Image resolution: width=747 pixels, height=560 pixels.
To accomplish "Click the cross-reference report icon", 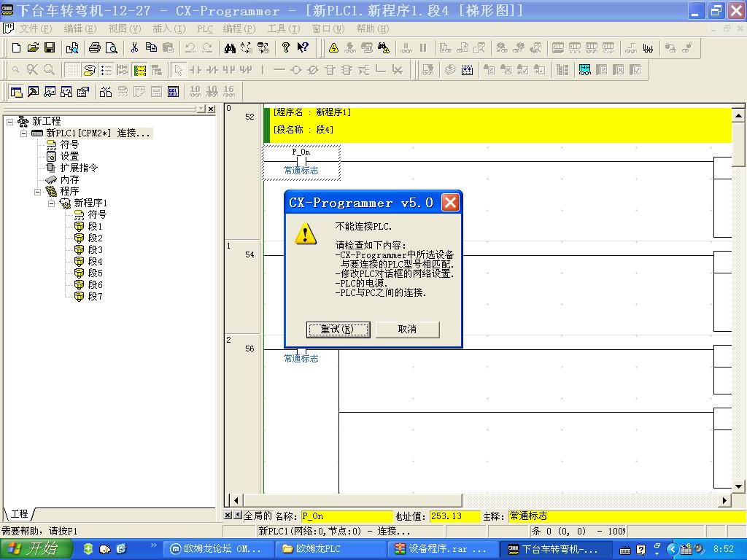I will (x=106, y=91).
